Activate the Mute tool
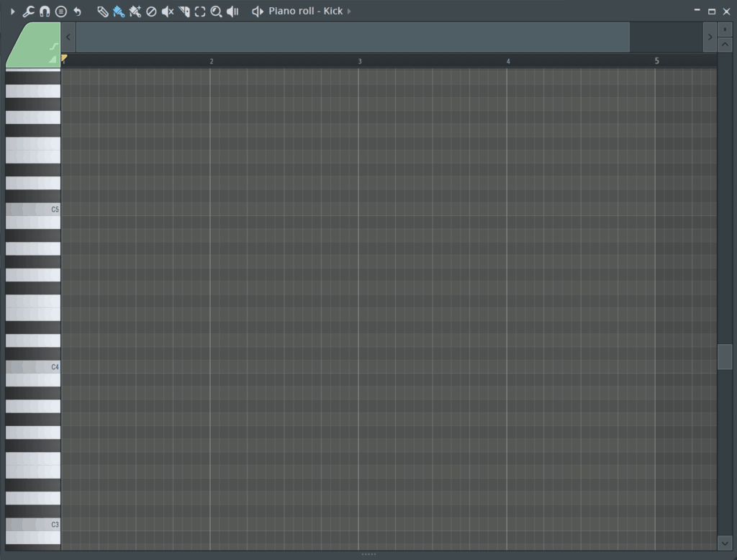Screen dimensions: 737x560 click(167, 11)
